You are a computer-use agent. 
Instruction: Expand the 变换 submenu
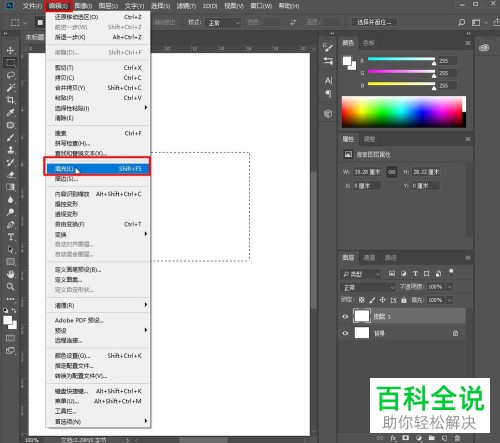(x=98, y=234)
